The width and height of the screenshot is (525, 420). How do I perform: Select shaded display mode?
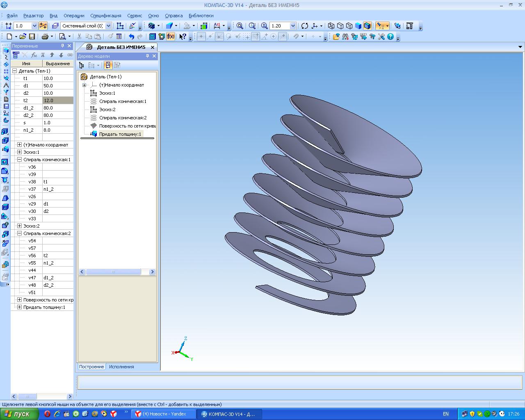[x=358, y=26]
